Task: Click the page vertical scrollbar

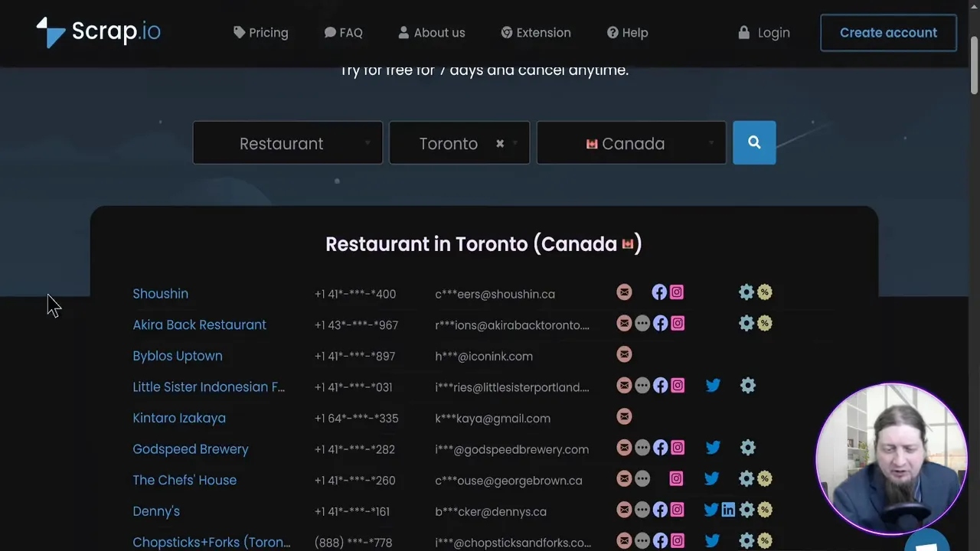Action: point(974,65)
